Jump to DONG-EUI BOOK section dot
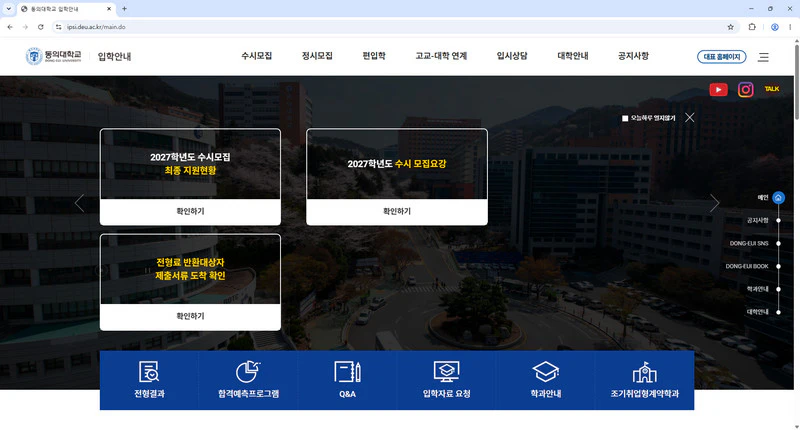The width and height of the screenshot is (800, 430). tap(778, 266)
